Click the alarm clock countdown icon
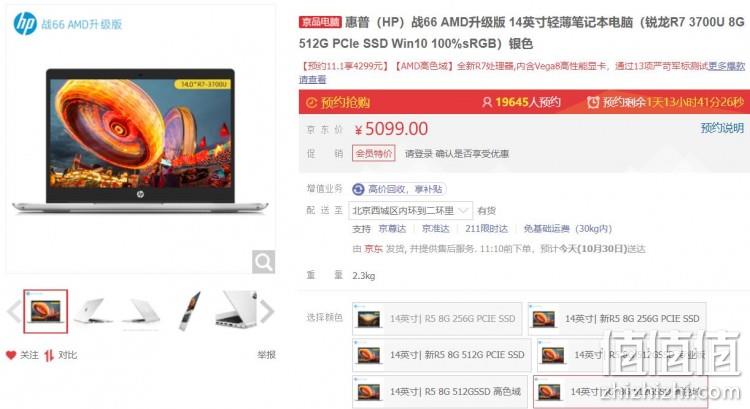Image resolution: width=750 pixels, height=409 pixels. point(593,102)
